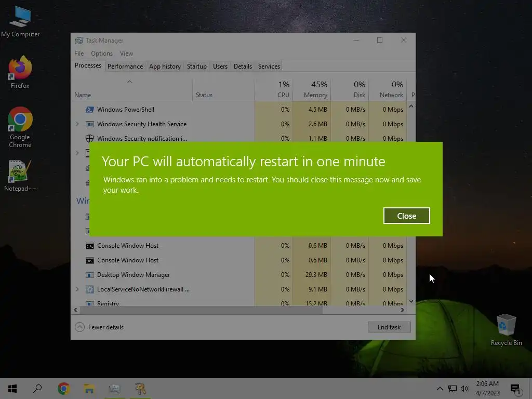Select the Processes tab
Image resolution: width=532 pixels, height=399 pixels.
tap(88, 65)
